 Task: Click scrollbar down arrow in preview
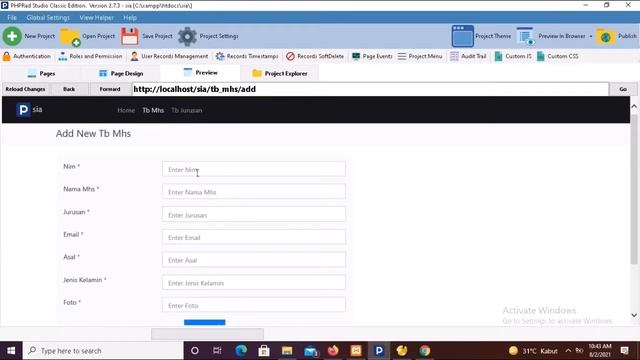[x=634, y=315]
